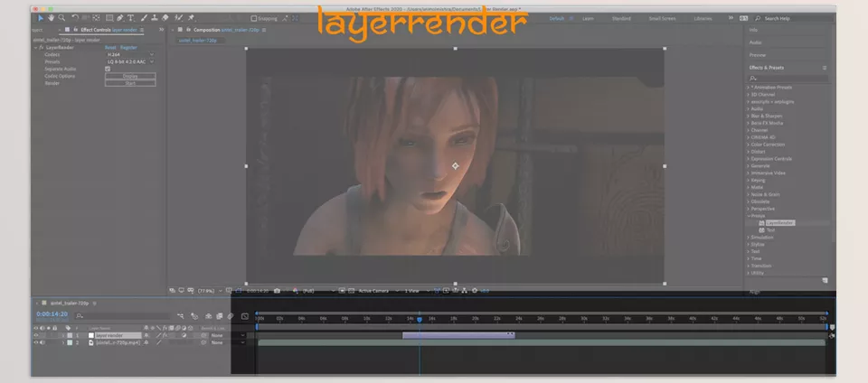
Task: Open the Codecs H.264 dropdown
Action: click(130, 55)
